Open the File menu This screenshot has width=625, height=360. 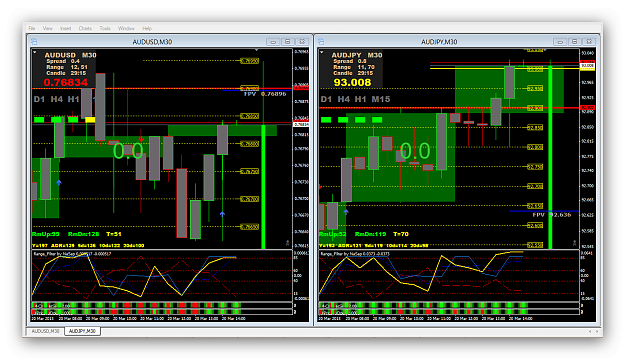pyautogui.click(x=32, y=28)
